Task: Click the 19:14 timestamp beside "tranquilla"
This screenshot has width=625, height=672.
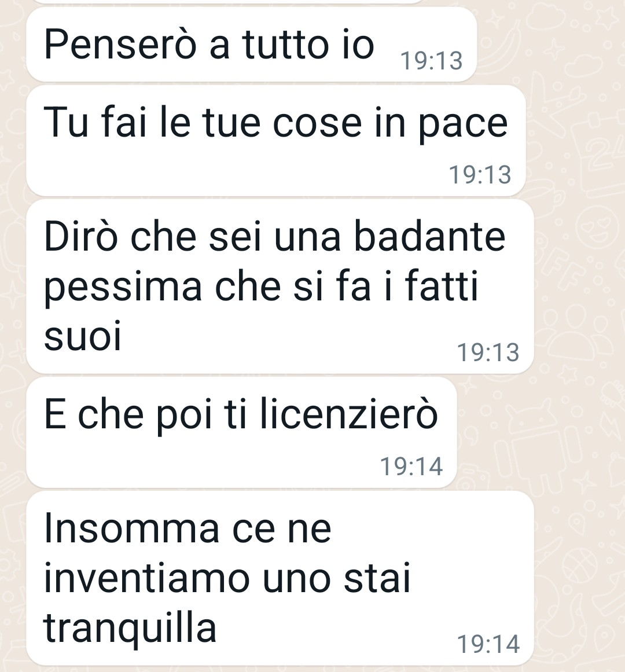Action: click(488, 644)
